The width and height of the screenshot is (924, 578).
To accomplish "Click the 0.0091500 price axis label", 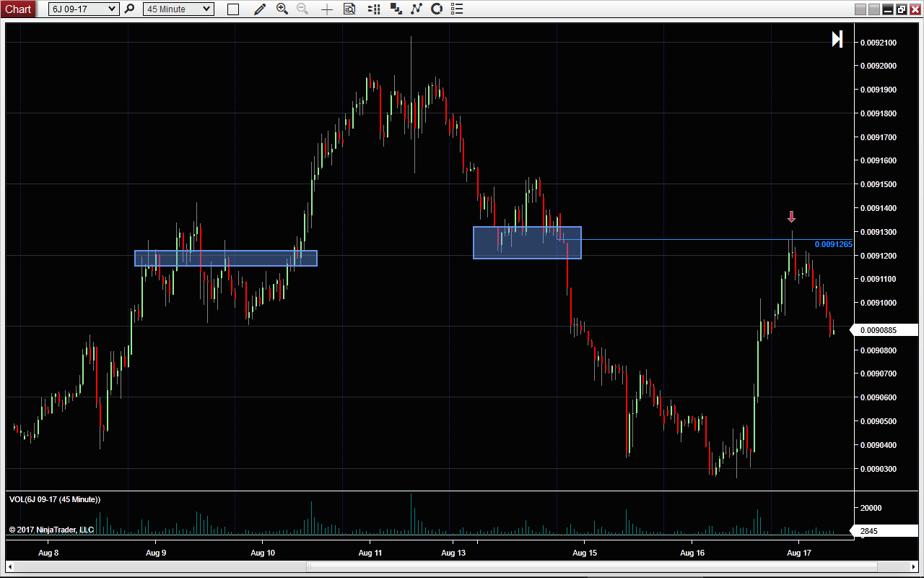I will 878,184.
